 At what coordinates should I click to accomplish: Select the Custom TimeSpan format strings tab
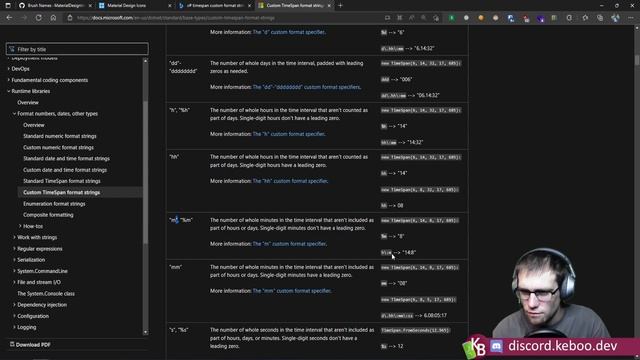(294, 6)
